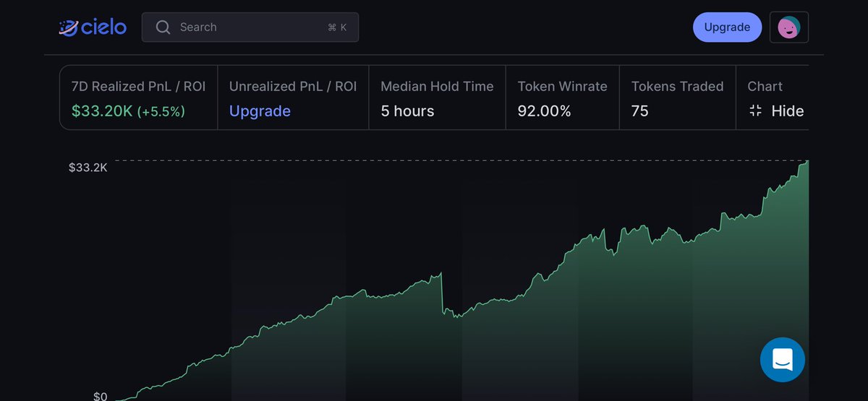This screenshot has width=868, height=401.
Task: Click the Upgrade button in header
Action: click(727, 27)
